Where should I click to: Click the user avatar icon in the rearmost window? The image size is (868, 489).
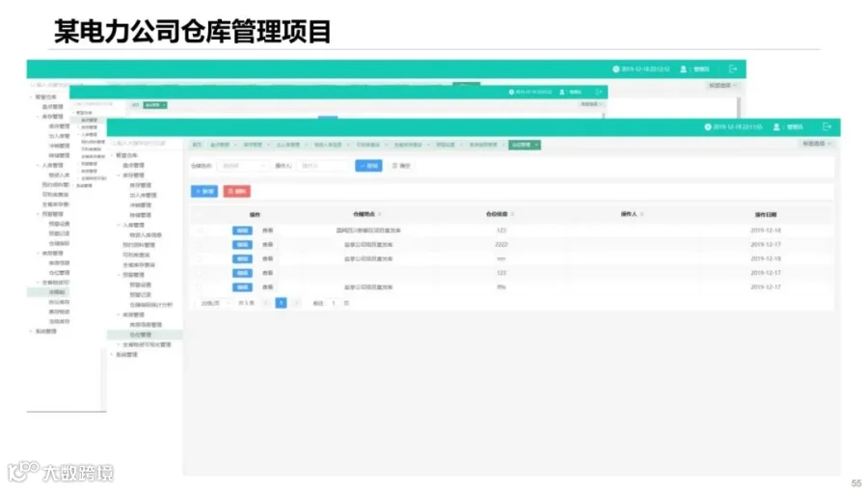pos(683,68)
